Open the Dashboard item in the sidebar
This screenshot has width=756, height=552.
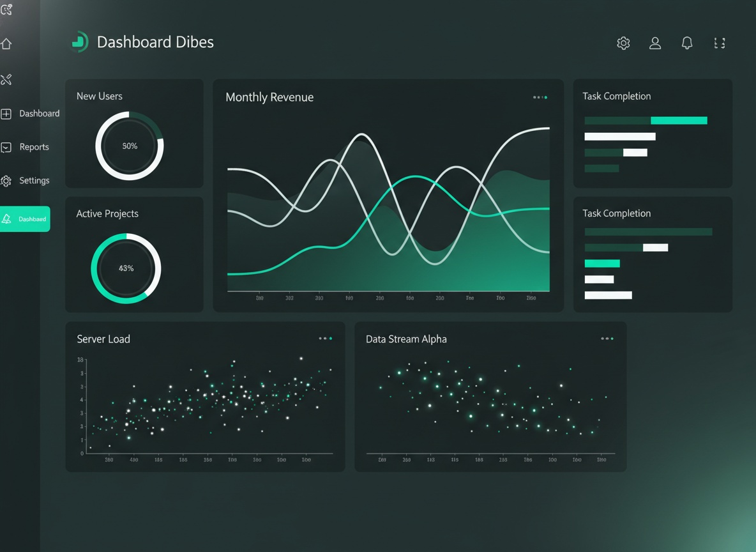pyautogui.click(x=31, y=114)
